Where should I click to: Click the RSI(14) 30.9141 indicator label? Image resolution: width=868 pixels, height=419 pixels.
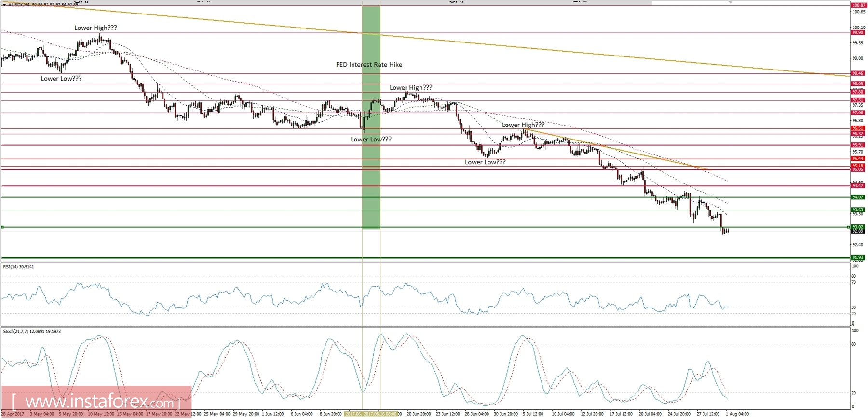19,267
